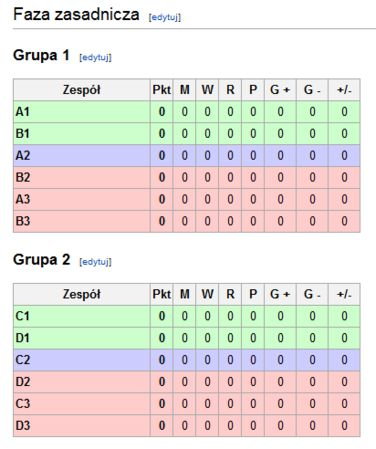Image resolution: width=376 pixels, height=449 pixels.
Task: Select the A1 team row cell
Action: coord(82,112)
